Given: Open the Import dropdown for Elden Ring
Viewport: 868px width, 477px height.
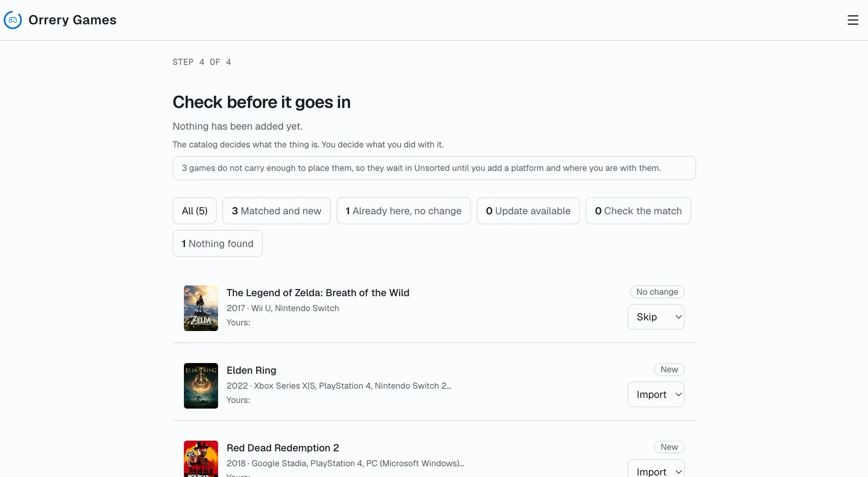Looking at the screenshot, I should pos(656,395).
